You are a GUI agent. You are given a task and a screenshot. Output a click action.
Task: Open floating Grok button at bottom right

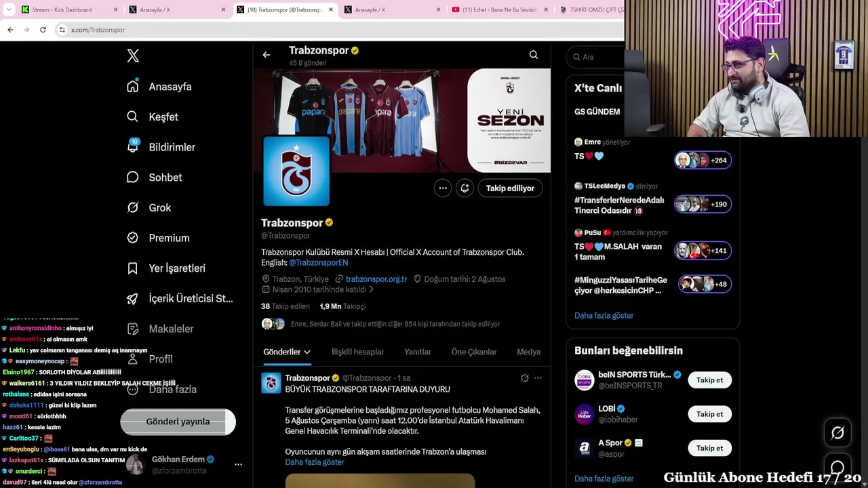point(837,432)
